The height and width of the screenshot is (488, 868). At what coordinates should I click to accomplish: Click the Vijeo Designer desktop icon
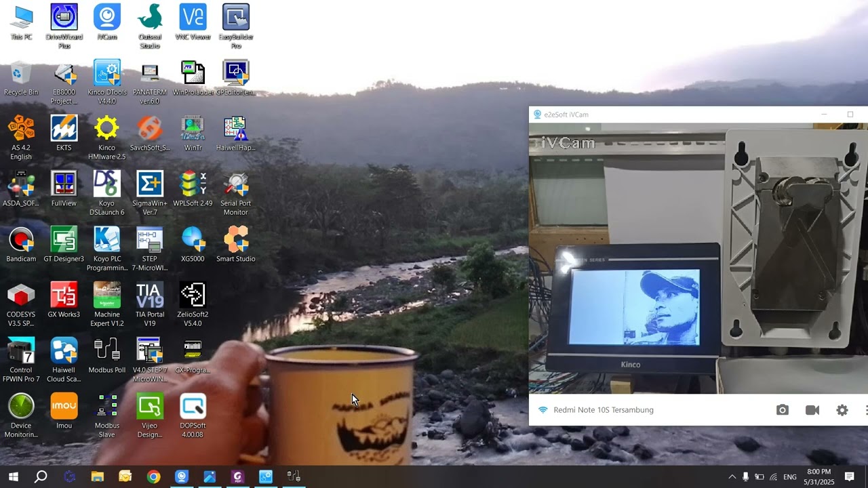[150, 416]
